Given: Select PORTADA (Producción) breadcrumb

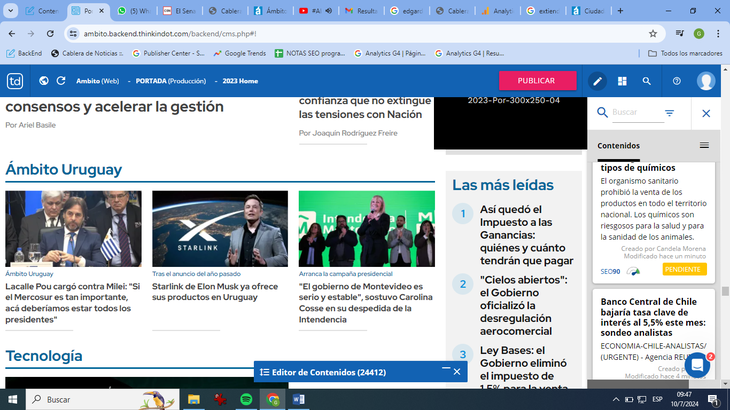Looking at the screenshot, I should pyautogui.click(x=171, y=81).
